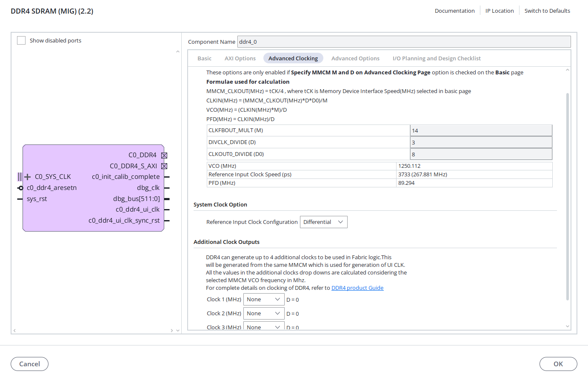Click the block diagram scroll right arrow
The height and width of the screenshot is (382, 588).
click(172, 331)
